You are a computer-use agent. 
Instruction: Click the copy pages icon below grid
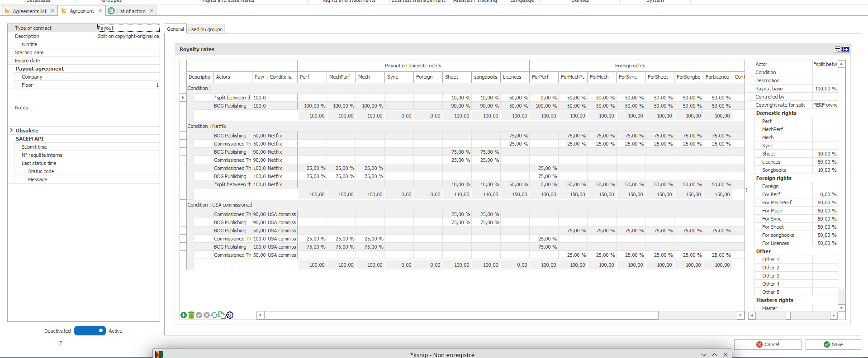222,315
